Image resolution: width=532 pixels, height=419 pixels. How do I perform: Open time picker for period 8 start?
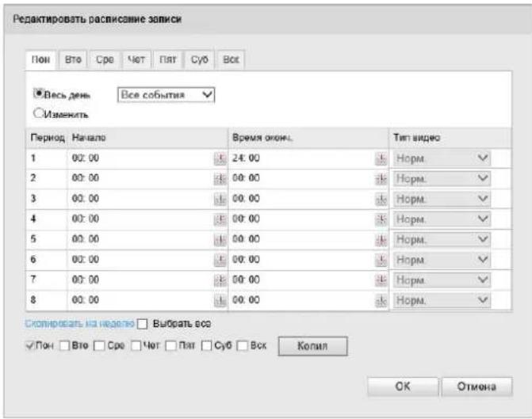[220, 301]
